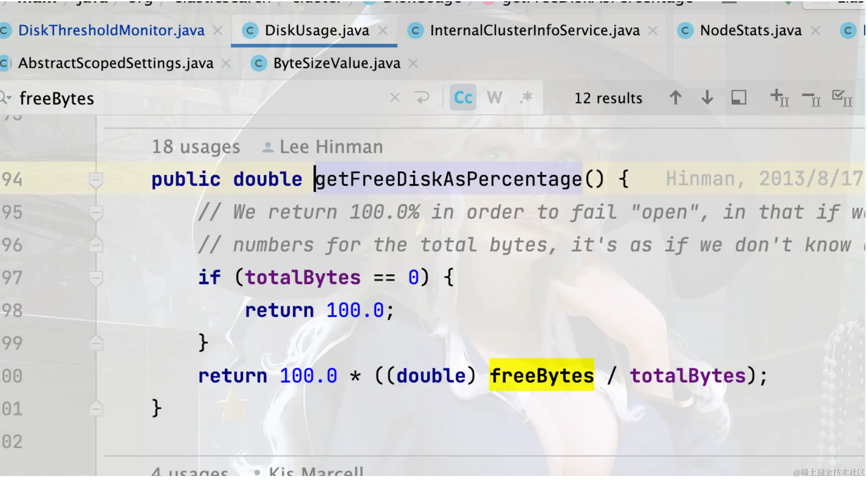Close the DiskThresholdMonitor.java tab
This screenshot has width=868, height=480.
click(x=218, y=31)
